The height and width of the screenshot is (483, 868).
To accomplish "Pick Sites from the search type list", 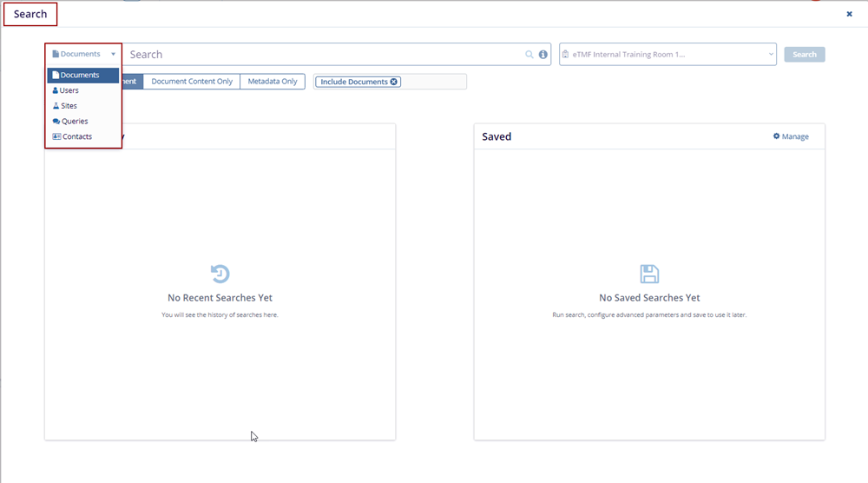I will tap(68, 106).
